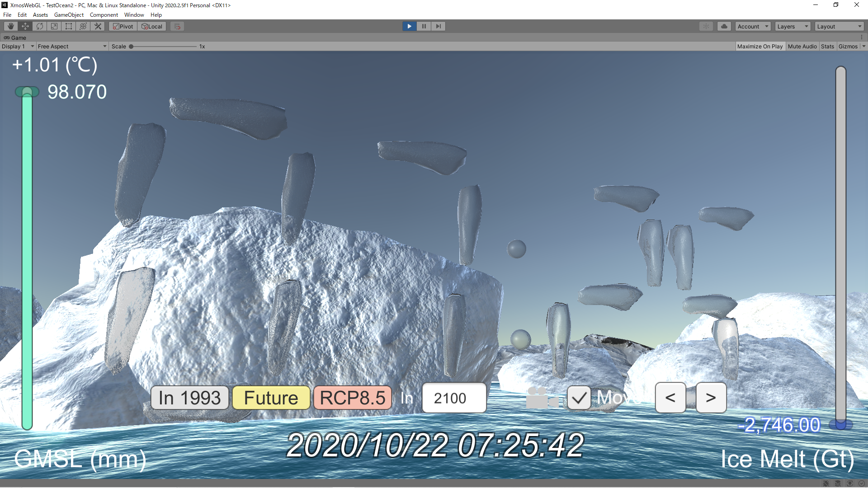Open the GameObject menu
868x488 pixels.
(x=69, y=15)
